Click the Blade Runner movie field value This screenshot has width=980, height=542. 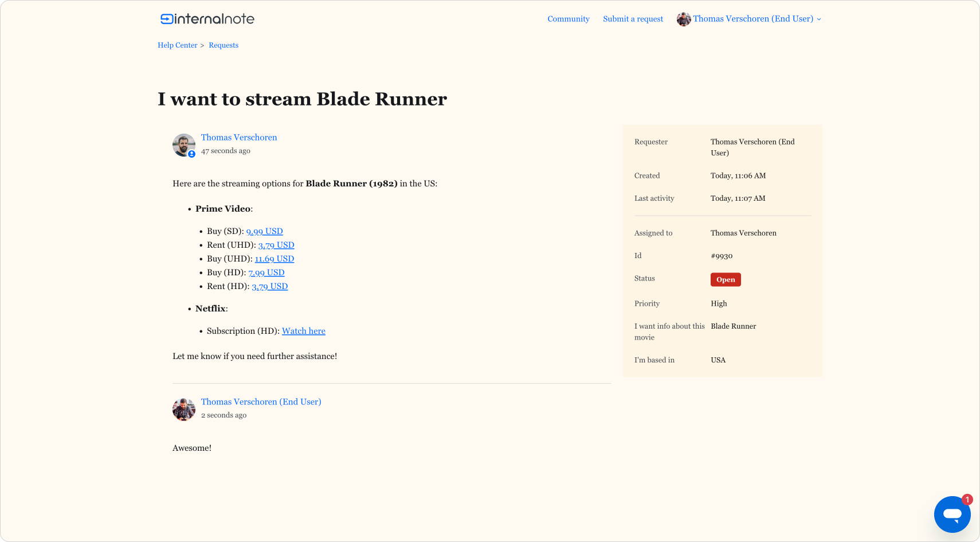[x=734, y=326]
